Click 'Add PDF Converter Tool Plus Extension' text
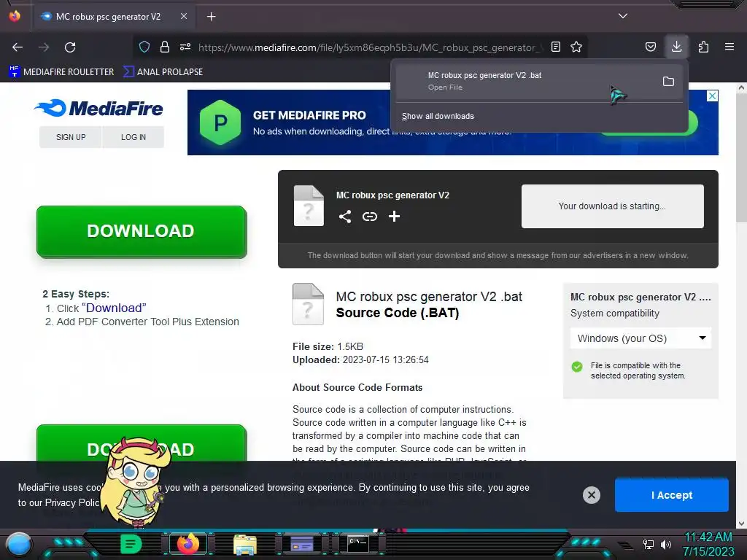The height and width of the screenshot is (560, 747). point(147,322)
